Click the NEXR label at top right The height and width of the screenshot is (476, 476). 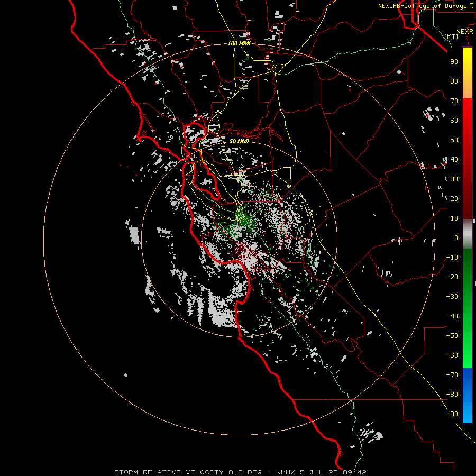(x=465, y=32)
